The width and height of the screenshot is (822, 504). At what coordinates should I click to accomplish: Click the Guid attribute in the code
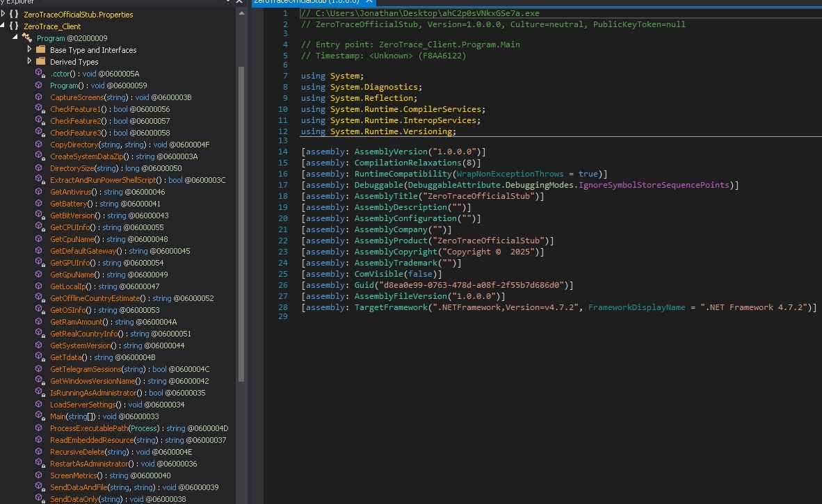pyautogui.click(x=364, y=285)
